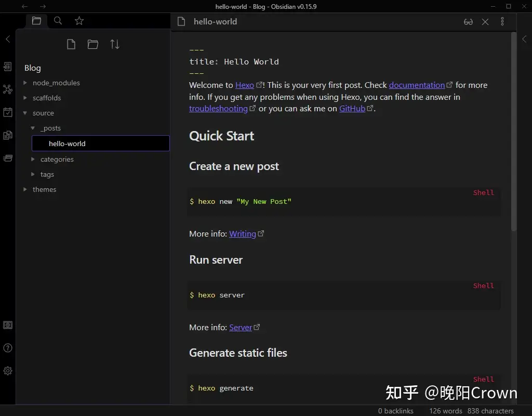Click the Blog vault name
532x416 pixels.
(33, 68)
